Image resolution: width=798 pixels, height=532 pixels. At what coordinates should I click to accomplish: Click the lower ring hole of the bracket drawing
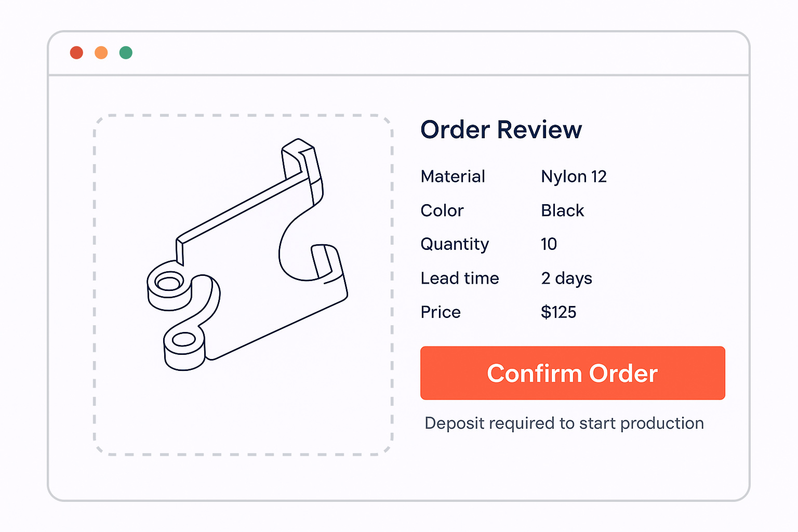(x=183, y=340)
